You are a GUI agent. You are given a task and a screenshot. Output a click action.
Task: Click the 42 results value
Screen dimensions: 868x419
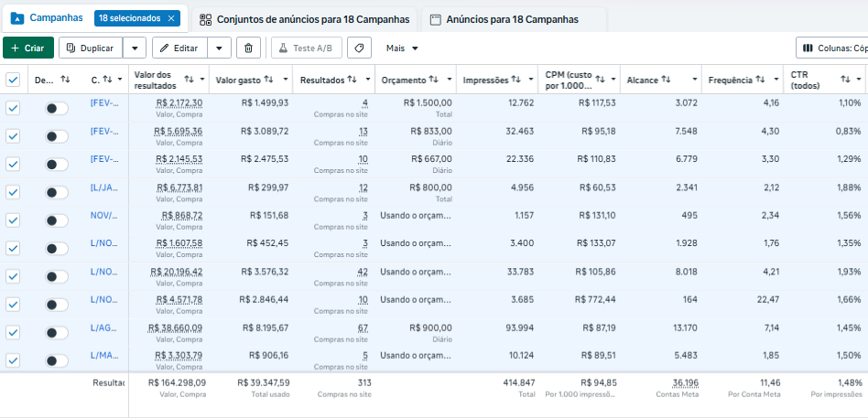363,272
